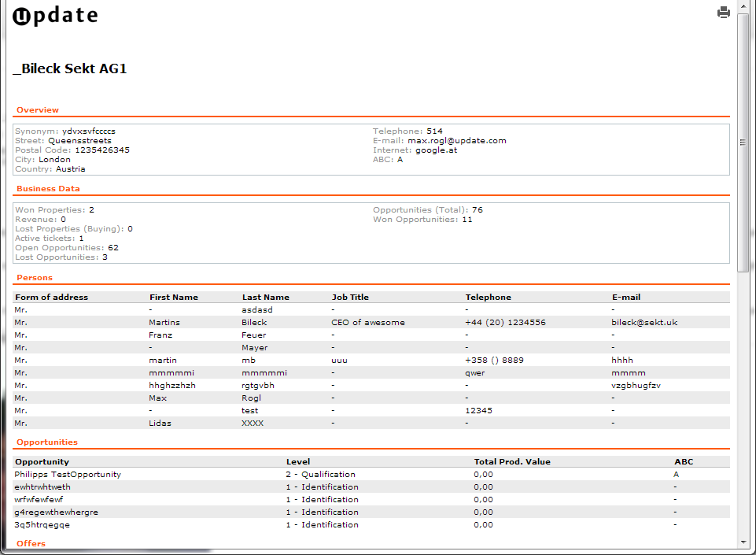
Task: Click phone +44 (20) 1234556
Action: pos(505,323)
